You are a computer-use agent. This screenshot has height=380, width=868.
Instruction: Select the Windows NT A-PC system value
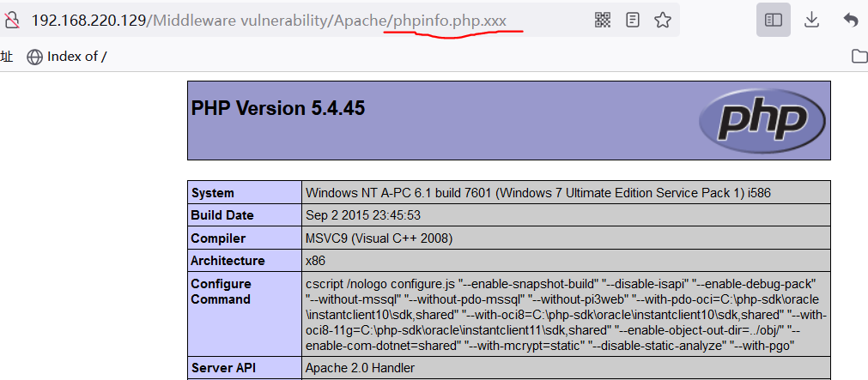click(x=538, y=193)
